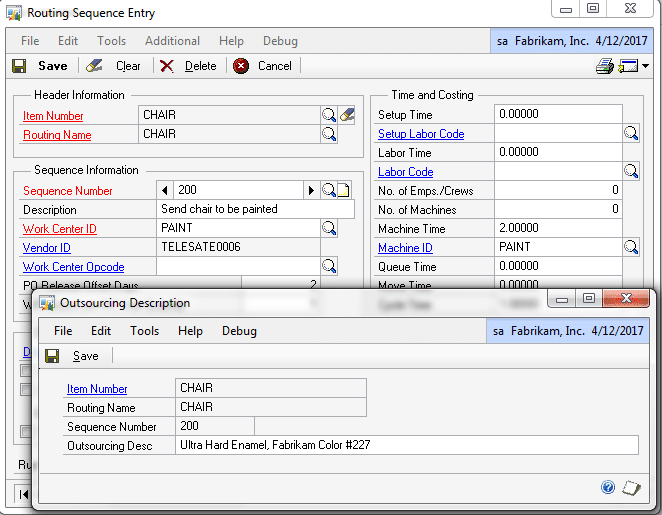Click the printer icon in Routing Sequence Entry

point(605,66)
